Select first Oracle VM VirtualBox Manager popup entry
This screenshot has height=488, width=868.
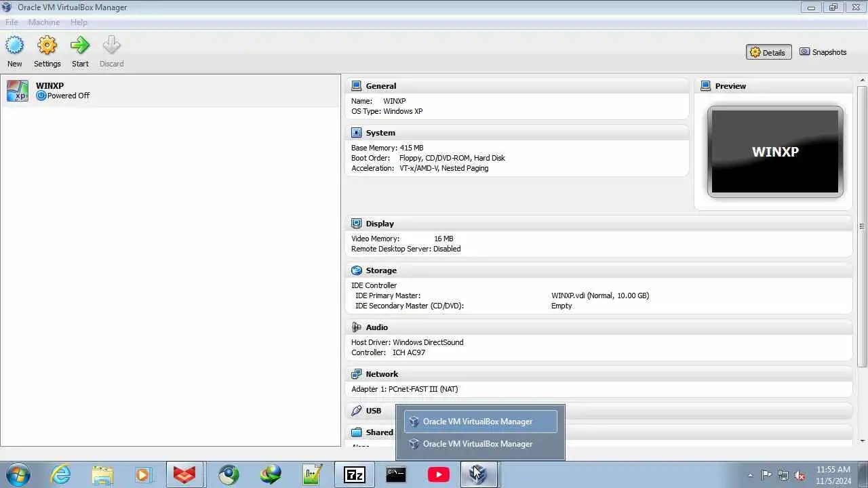coord(481,422)
